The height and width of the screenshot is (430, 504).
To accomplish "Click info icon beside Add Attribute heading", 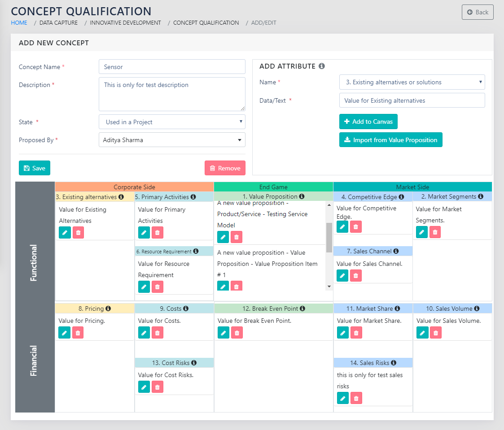I will [x=321, y=66].
